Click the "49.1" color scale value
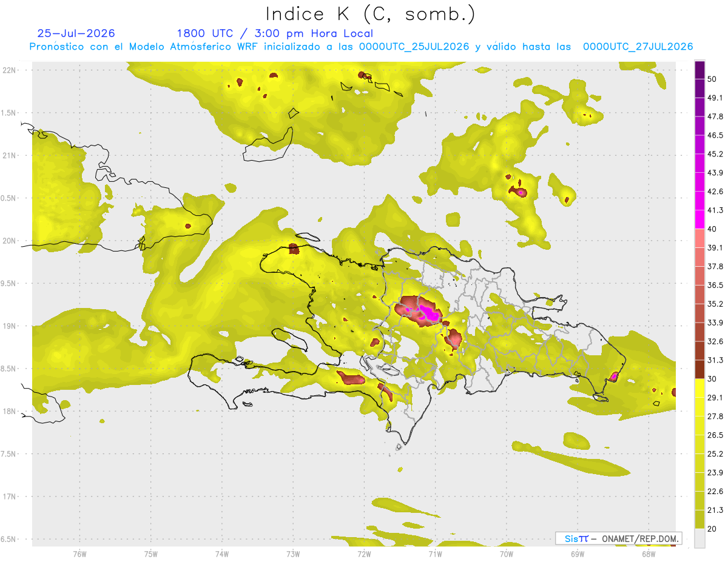This screenshot has height=562, width=728. pyautogui.click(x=715, y=98)
